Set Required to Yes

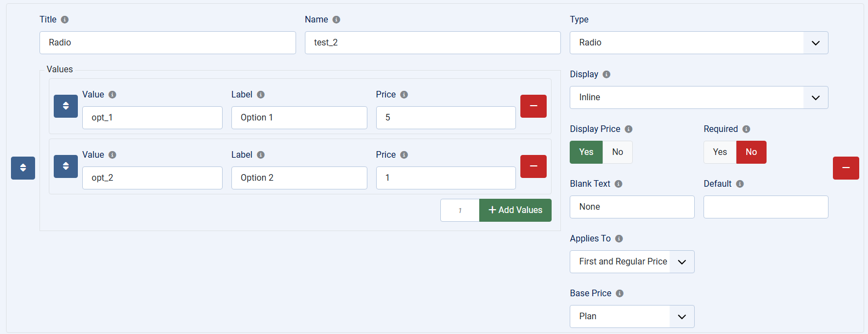point(720,152)
